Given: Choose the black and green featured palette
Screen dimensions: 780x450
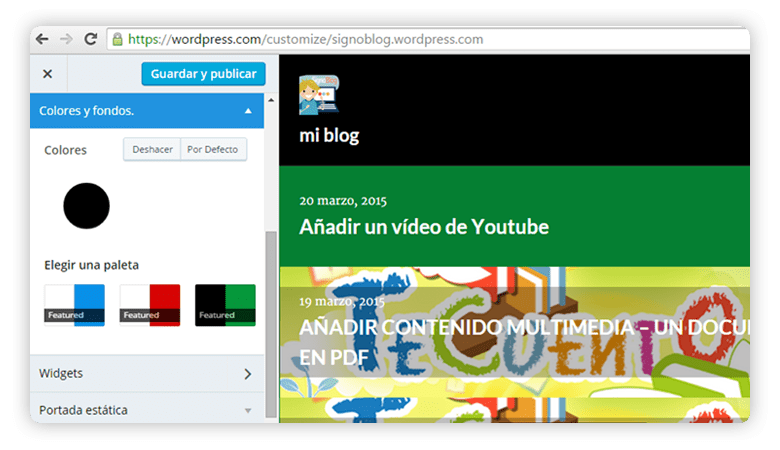Looking at the screenshot, I should (225, 305).
